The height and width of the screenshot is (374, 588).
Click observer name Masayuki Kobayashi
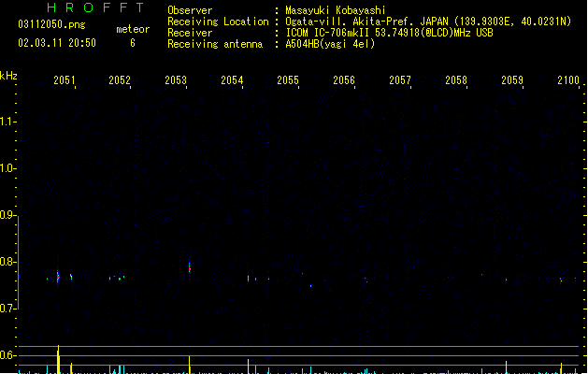pyautogui.click(x=336, y=10)
